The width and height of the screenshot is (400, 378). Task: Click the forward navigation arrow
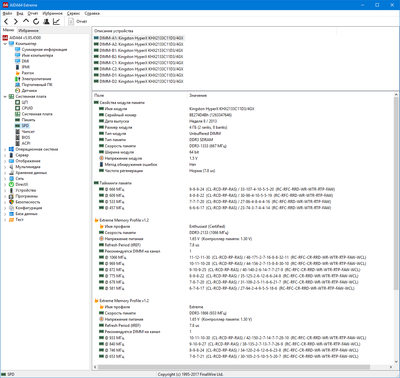click(x=16, y=21)
